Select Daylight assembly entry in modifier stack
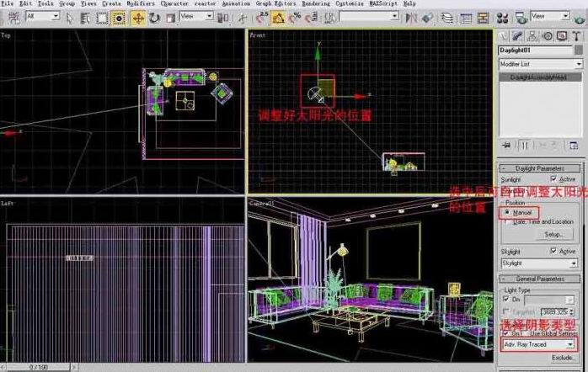 [x=540, y=77]
